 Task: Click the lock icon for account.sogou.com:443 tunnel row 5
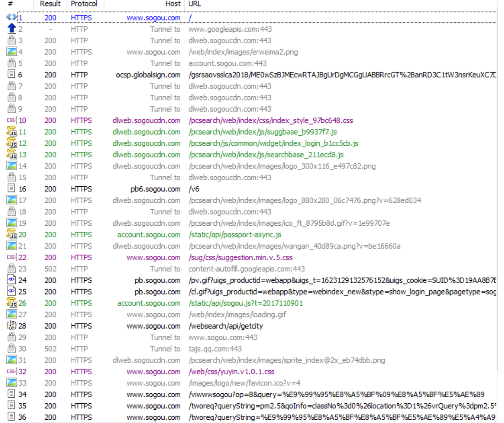[11, 63]
